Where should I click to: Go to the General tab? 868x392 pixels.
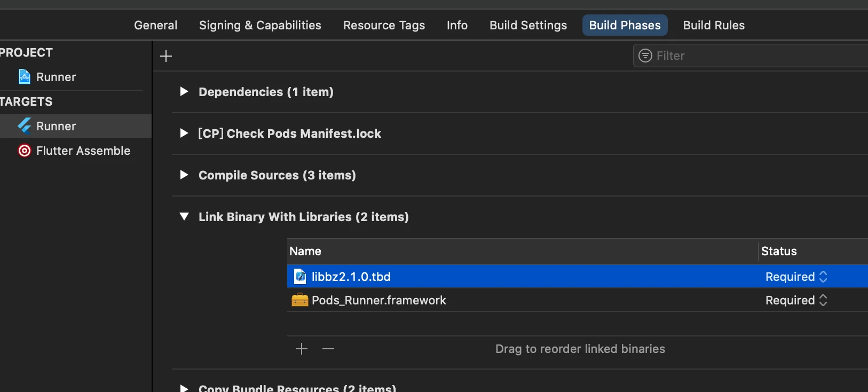click(x=155, y=25)
